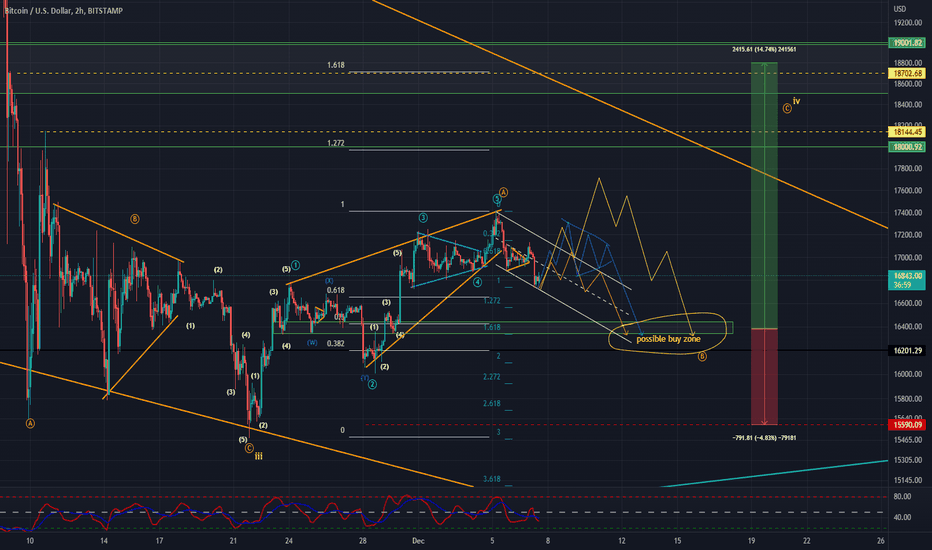Select the teal 2.272 Fibonacci extension label
This screenshot has width=932, height=550.
[x=492, y=377]
